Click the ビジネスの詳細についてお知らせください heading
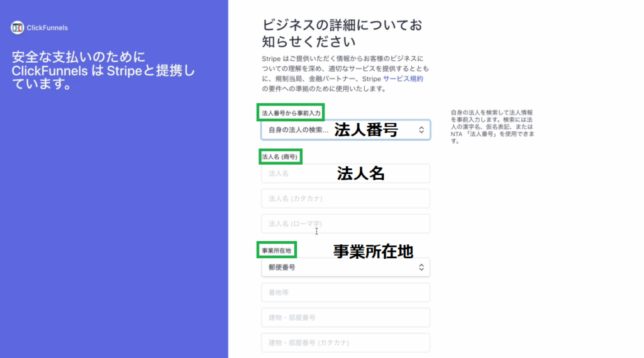 click(343, 33)
